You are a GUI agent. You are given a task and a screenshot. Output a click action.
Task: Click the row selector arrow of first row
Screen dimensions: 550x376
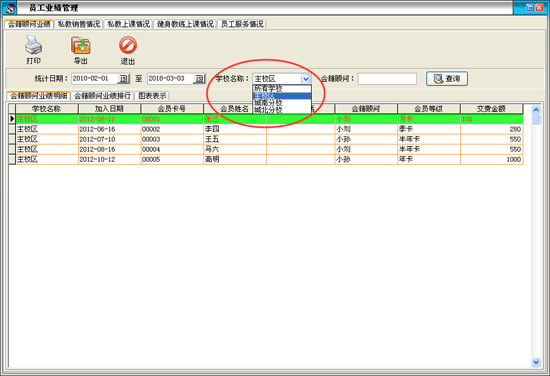click(x=12, y=119)
